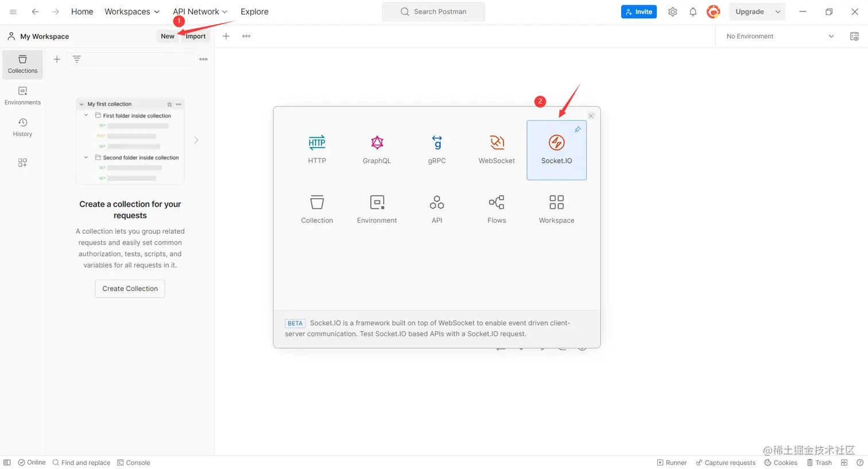Open Capture requests
Image resolution: width=868 pixels, height=469 pixels.
(x=726, y=463)
